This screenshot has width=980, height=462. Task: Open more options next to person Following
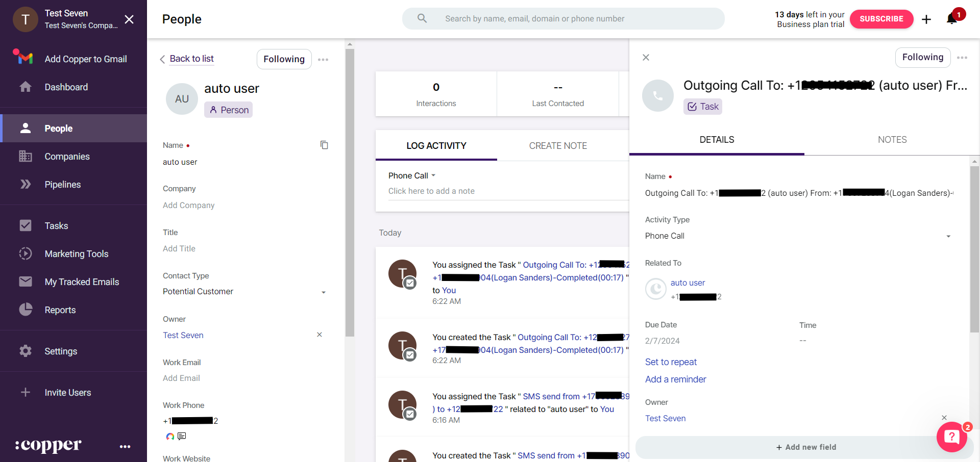(x=323, y=59)
